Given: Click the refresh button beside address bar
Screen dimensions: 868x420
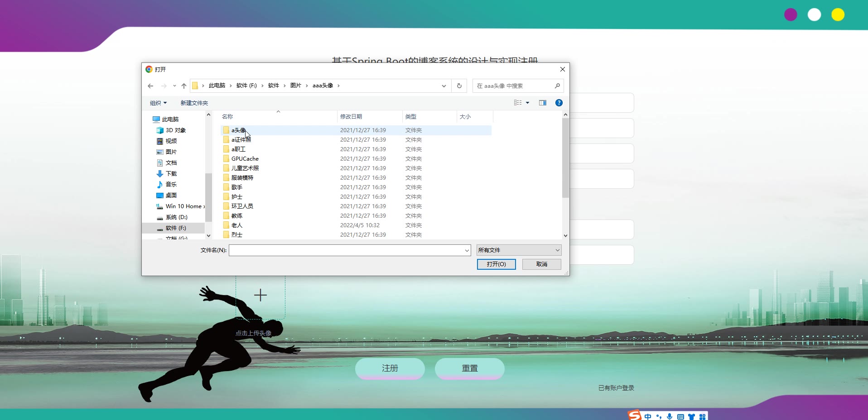Looking at the screenshot, I should tap(459, 86).
